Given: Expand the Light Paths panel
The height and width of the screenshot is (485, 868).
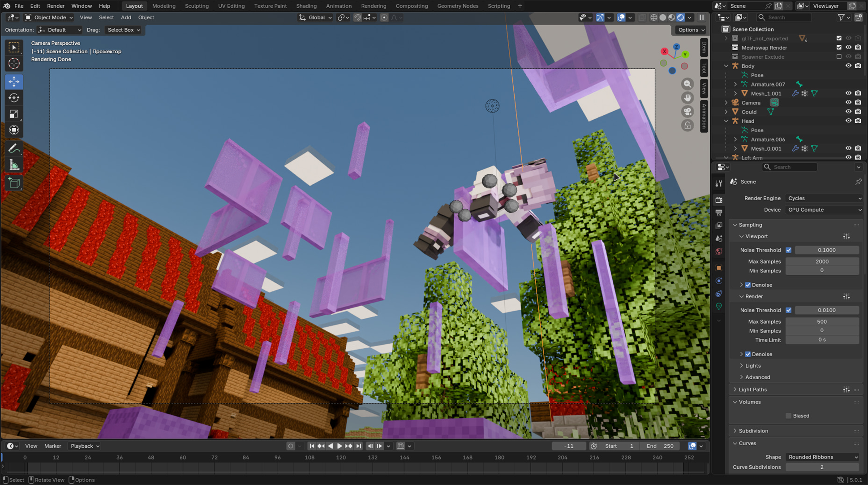Looking at the screenshot, I should pyautogui.click(x=752, y=390).
